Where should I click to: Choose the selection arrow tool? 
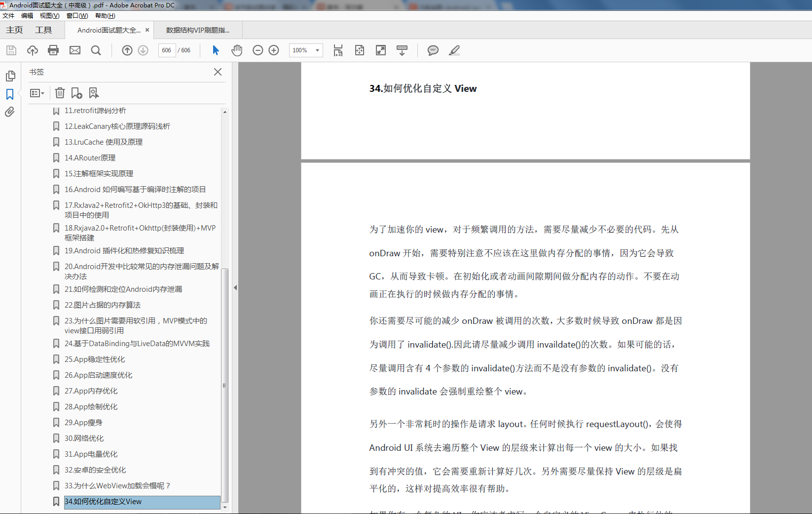click(x=216, y=50)
